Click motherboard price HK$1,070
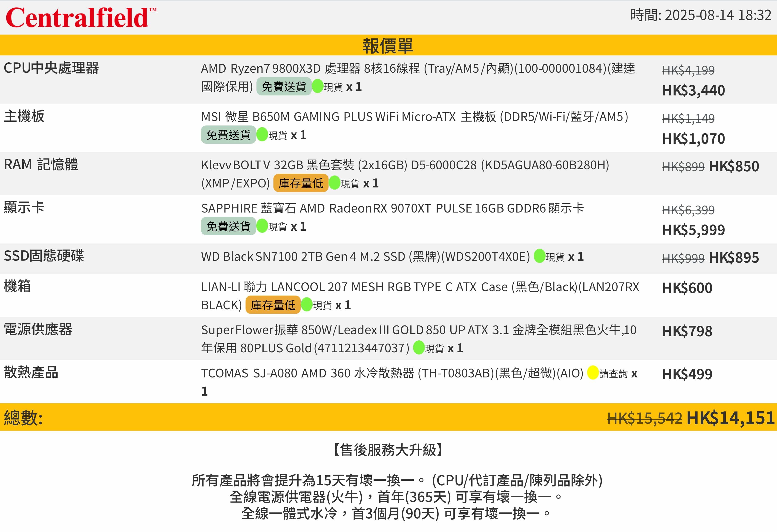This screenshot has height=532, width=777. [694, 138]
